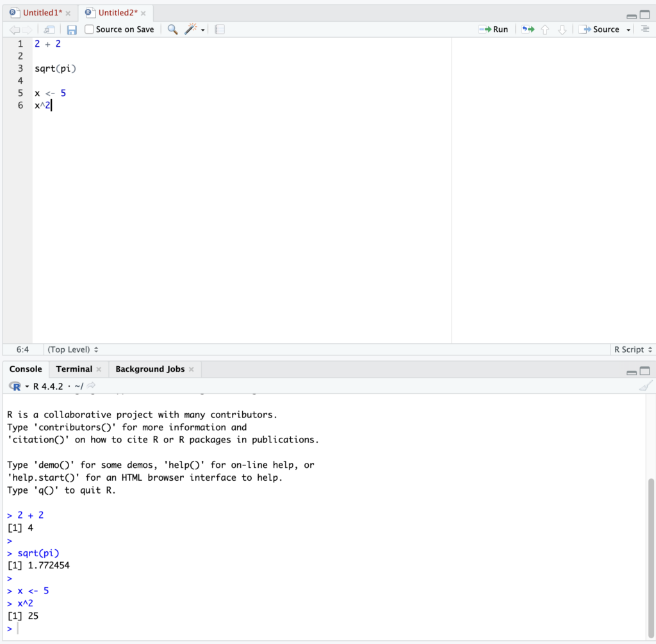This screenshot has width=656, height=644.
Task: Click the view current working directory arrow
Action: pyautogui.click(x=91, y=386)
